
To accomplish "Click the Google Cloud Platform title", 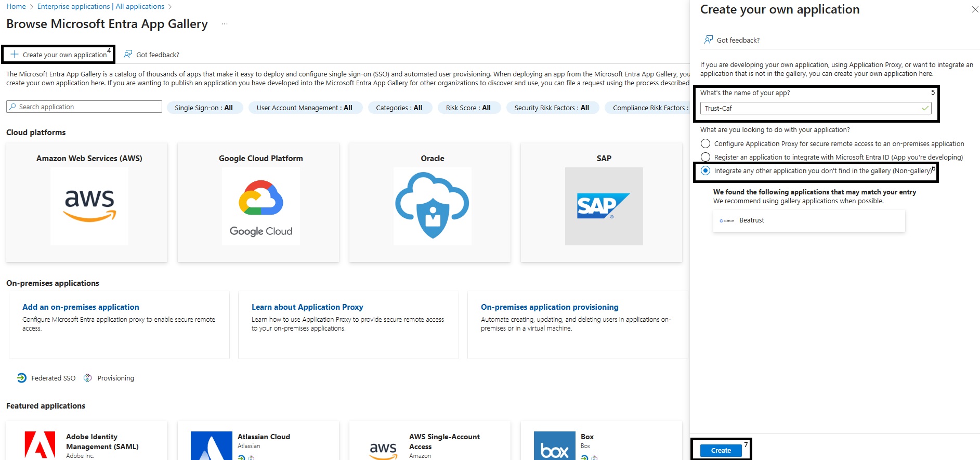I will point(261,159).
